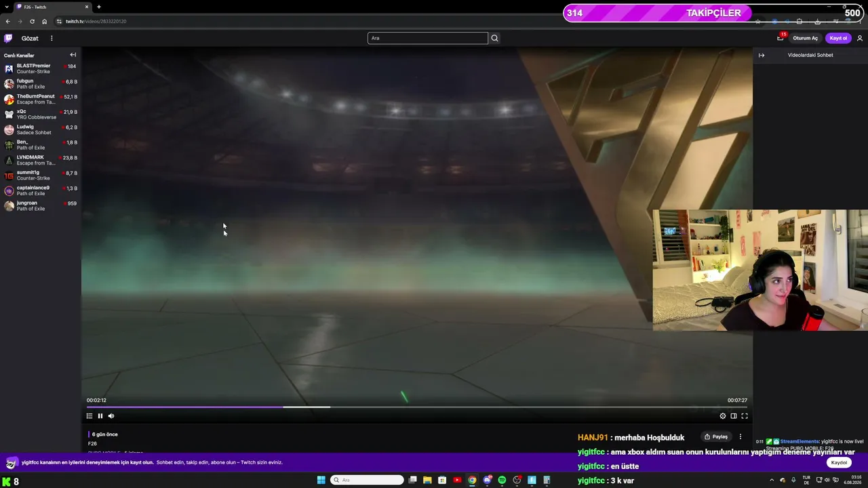Image resolution: width=868 pixels, height=488 pixels.
Task: Click the magnifier search button
Action: click(495, 38)
